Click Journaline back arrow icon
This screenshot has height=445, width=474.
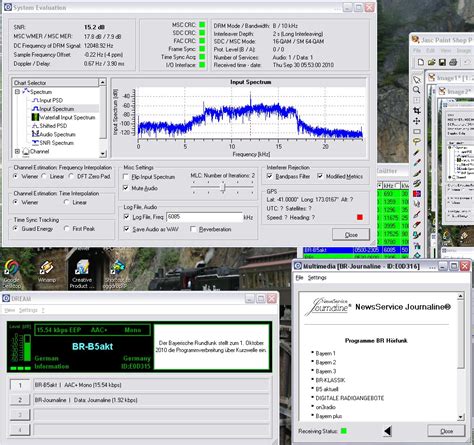[388, 431]
